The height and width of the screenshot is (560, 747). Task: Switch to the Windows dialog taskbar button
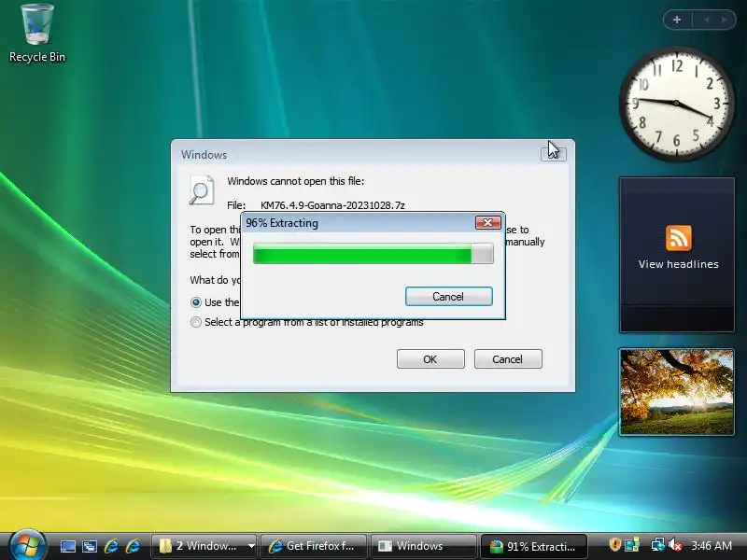[x=424, y=546]
